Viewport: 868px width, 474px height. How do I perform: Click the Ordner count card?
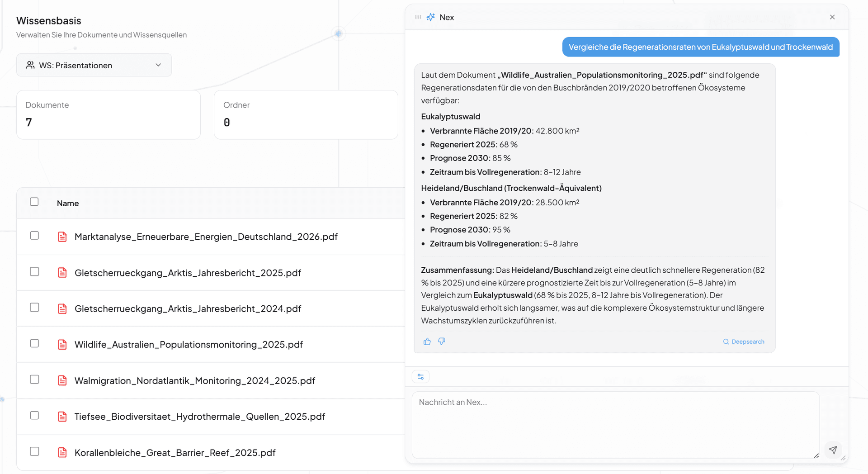click(306, 114)
